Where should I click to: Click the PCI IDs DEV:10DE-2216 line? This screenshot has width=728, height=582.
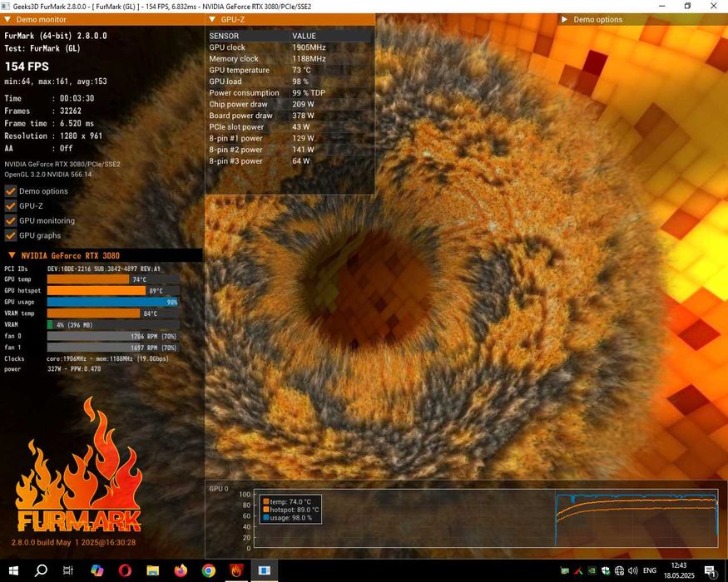coord(82,269)
